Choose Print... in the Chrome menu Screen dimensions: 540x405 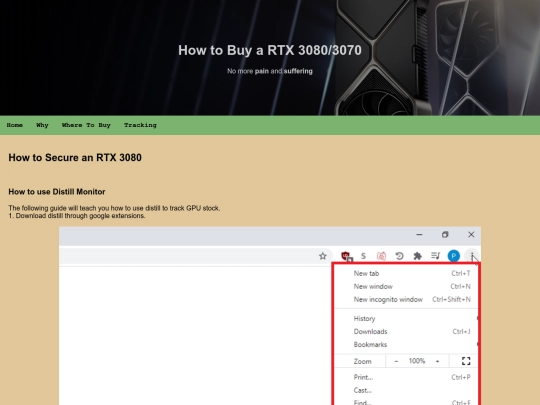click(x=407, y=377)
